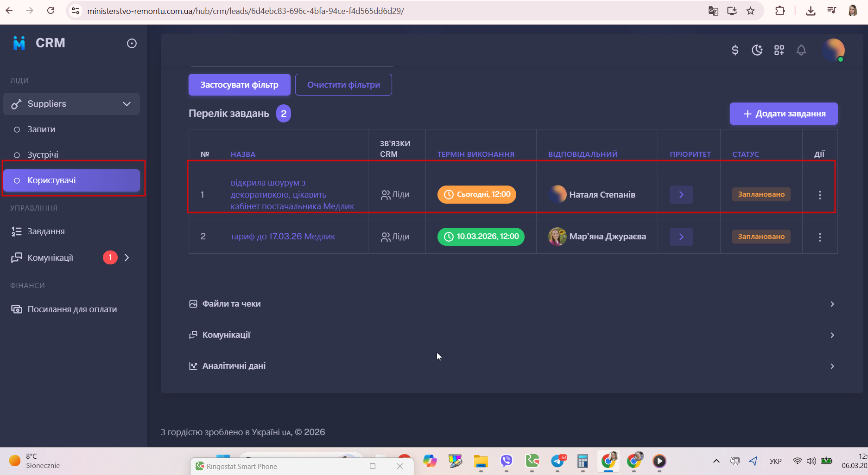Click the dollar sign icon in header
This screenshot has width=868, height=475.
tap(735, 50)
